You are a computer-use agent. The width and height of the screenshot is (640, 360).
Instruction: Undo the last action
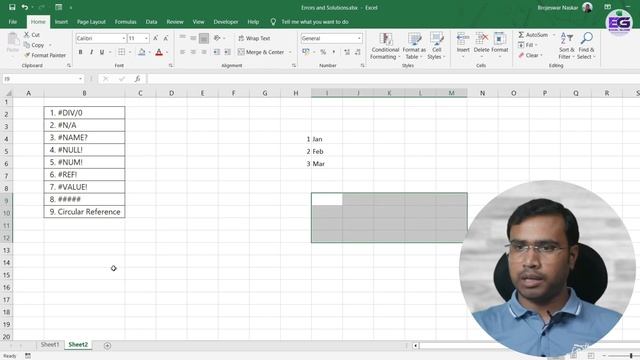[x=25, y=7]
